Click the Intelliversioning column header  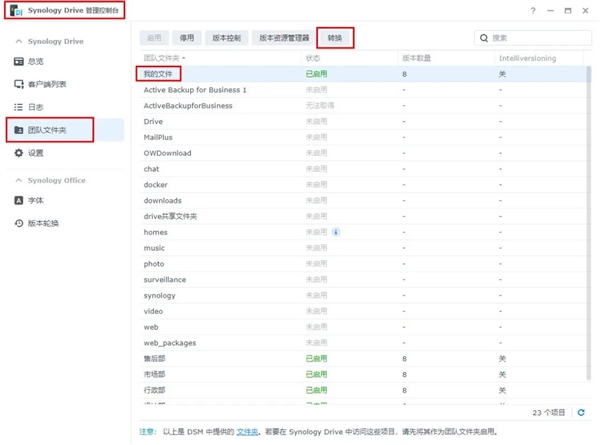click(539, 58)
